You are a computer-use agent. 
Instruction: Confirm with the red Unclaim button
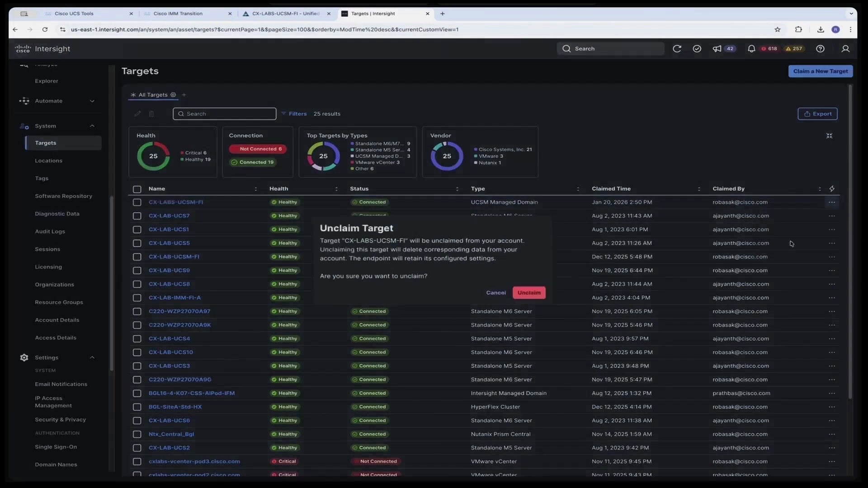click(x=529, y=293)
